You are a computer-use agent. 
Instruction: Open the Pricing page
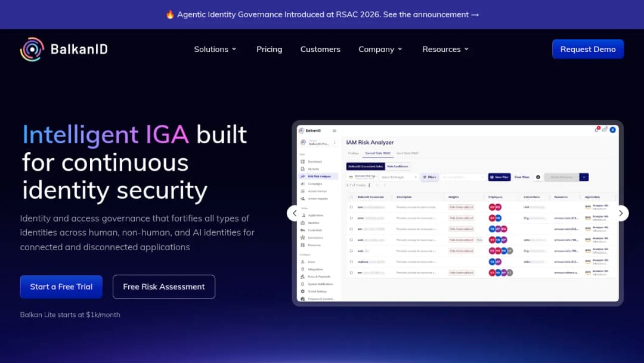(270, 50)
